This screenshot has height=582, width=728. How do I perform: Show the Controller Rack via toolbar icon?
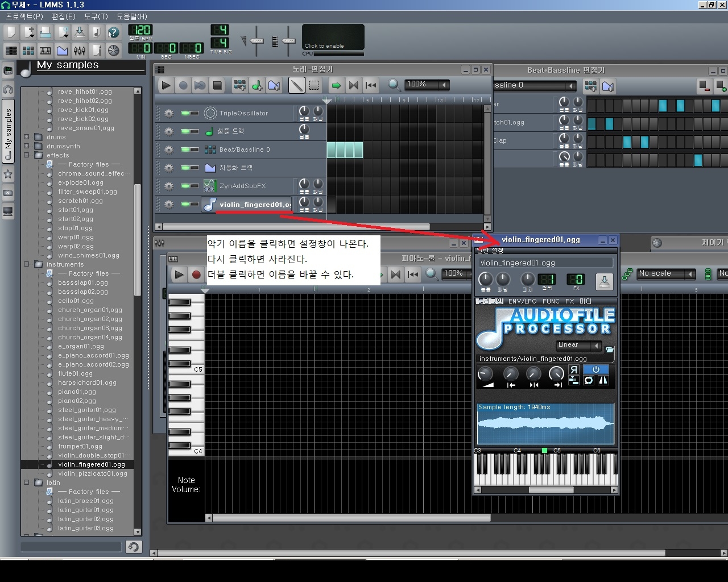coord(113,51)
